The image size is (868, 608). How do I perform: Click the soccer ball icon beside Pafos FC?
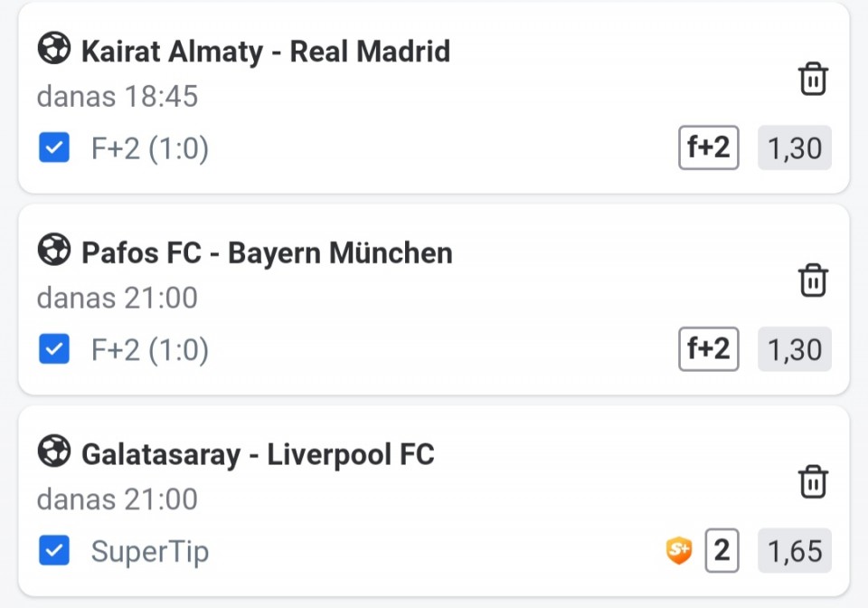point(54,251)
